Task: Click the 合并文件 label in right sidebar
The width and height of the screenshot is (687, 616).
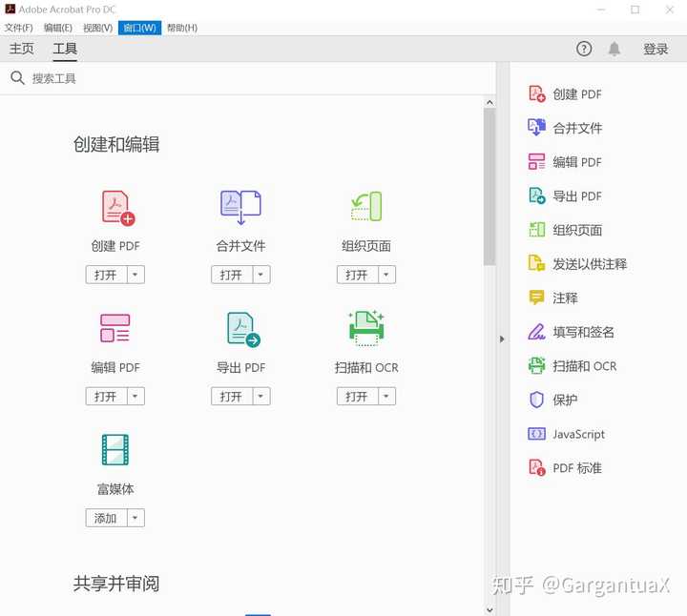Action: pyautogui.click(x=577, y=128)
